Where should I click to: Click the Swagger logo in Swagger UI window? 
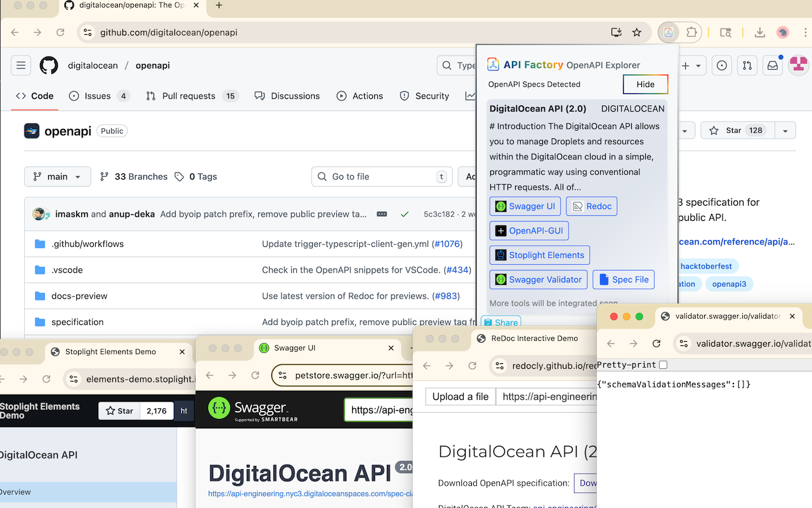(x=252, y=410)
